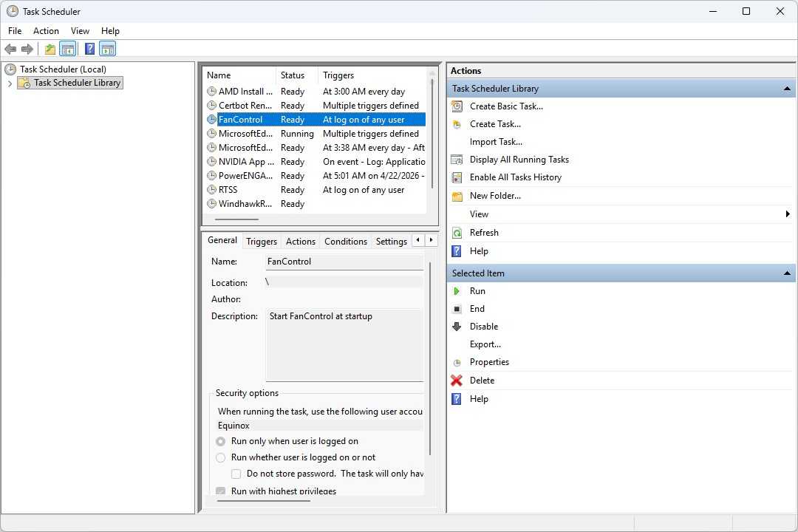The width and height of the screenshot is (798, 532).
Task: Switch to the Actions tab
Action: coord(300,242)
